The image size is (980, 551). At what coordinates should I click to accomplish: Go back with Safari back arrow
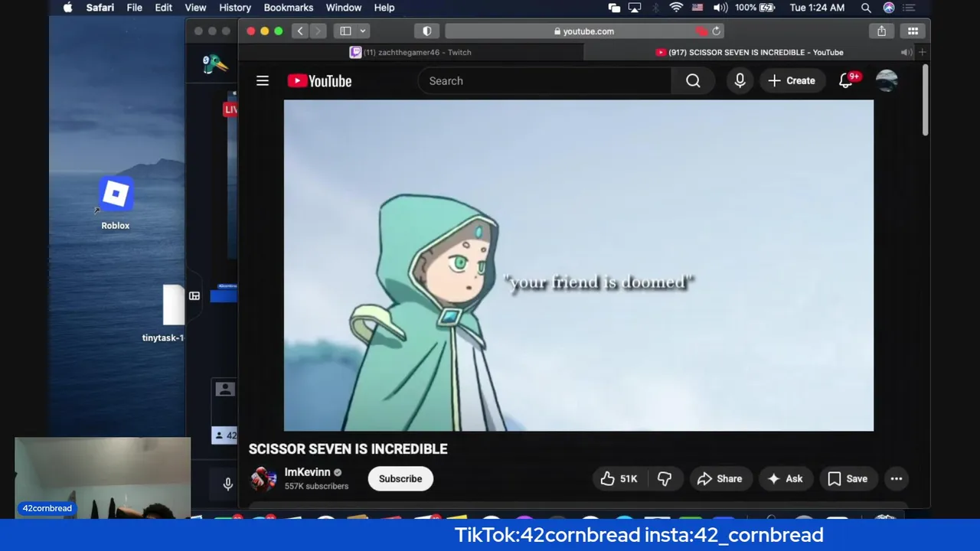point(300,31)
